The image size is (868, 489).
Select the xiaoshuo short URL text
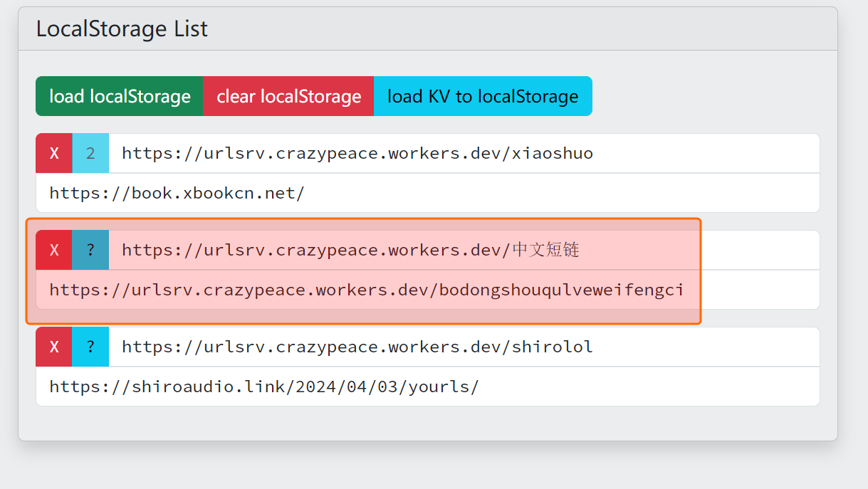pyautogui.click(x=357, y=153)
